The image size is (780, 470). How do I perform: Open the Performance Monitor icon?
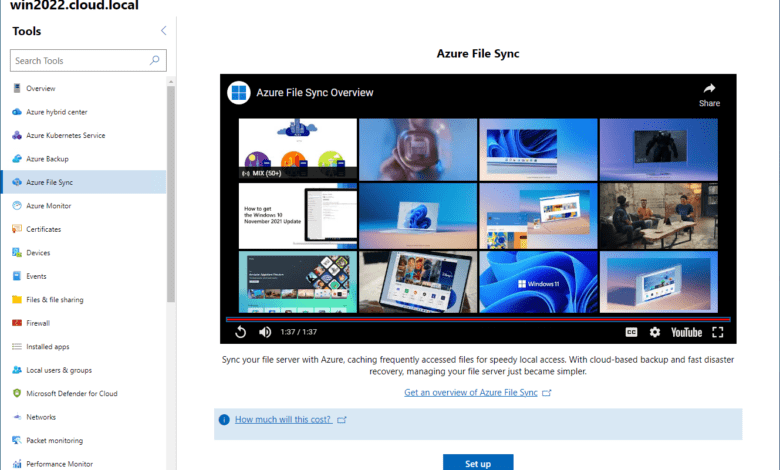pos(17,464)
